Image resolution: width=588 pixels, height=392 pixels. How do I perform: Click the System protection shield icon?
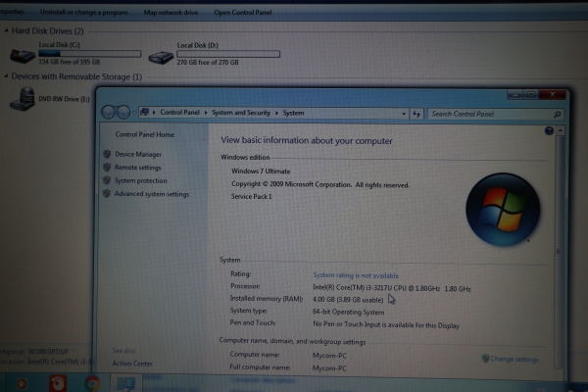tap(107, 180)
